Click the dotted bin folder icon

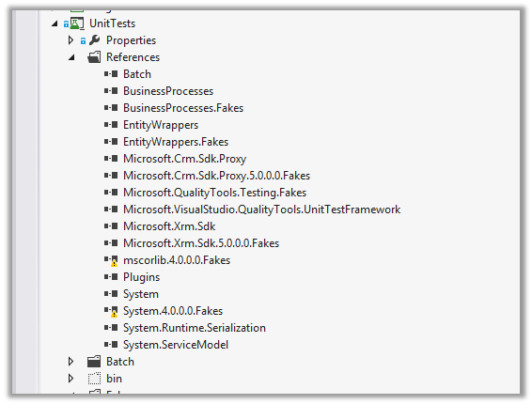tap(94, 379)
